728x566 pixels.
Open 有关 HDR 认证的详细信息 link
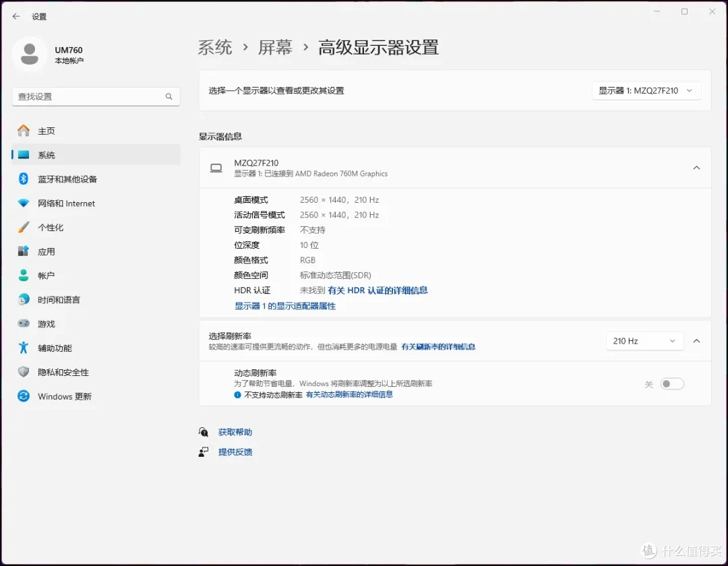click(377, 290)
